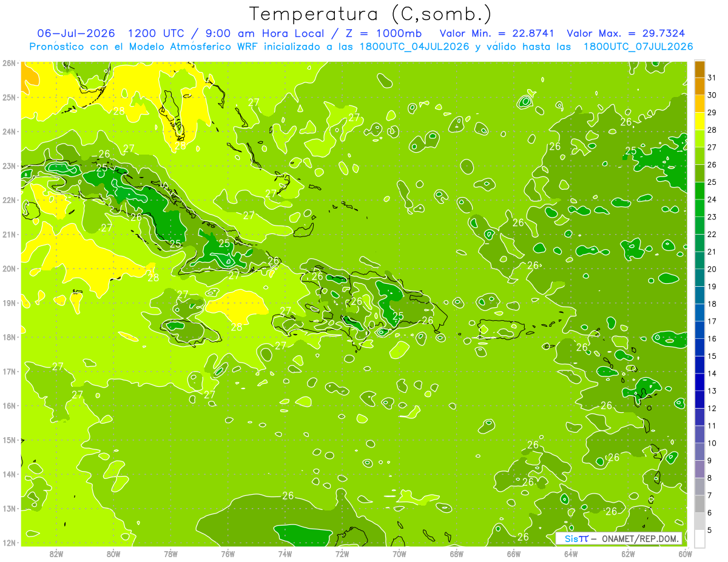Viewport: 728px width, 562px height.
Task: Click the "1200 UTC" time label
Action: click(x=157, y=33)
